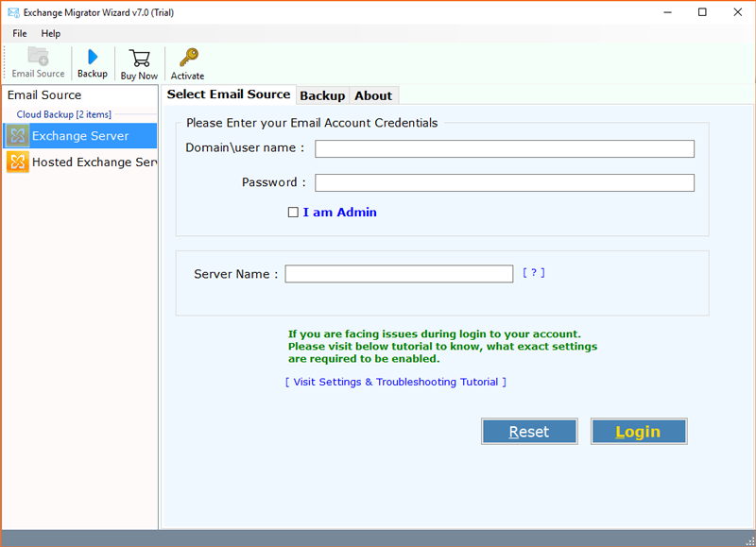Open the About tab

tap(373, 96)
